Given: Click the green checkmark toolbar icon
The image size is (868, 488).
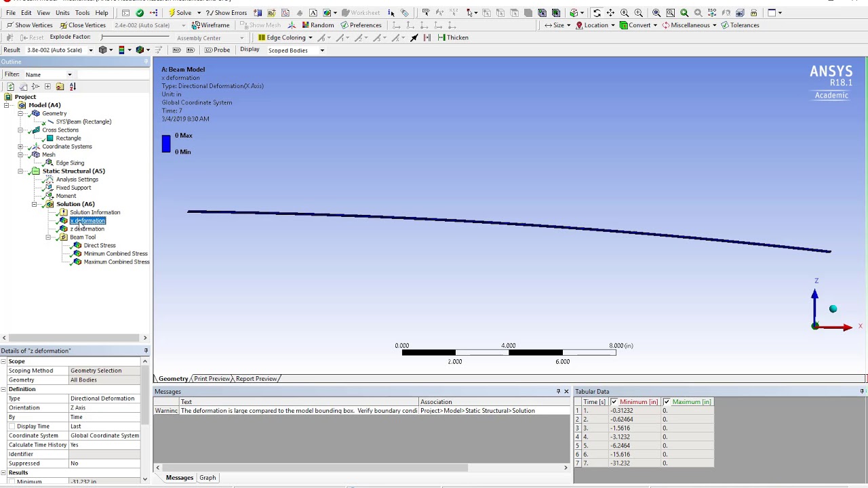Looking at the screenshot, I should point(140,12).
